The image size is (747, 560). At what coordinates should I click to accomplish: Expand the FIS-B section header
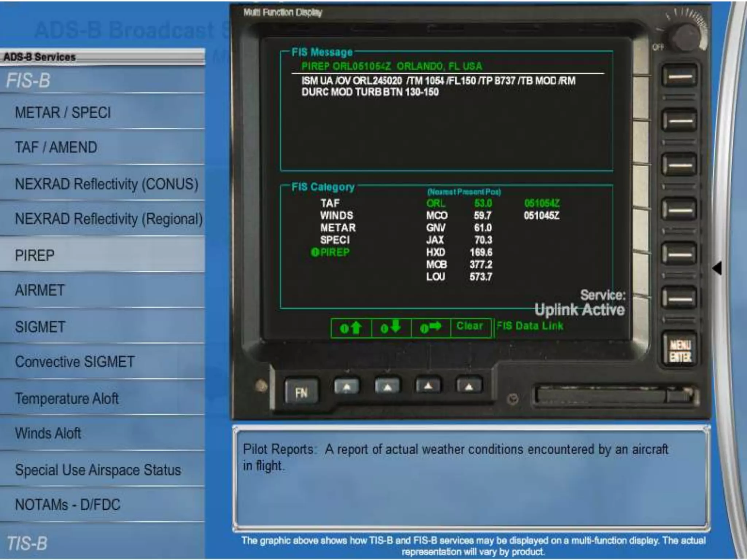[28, 81]
